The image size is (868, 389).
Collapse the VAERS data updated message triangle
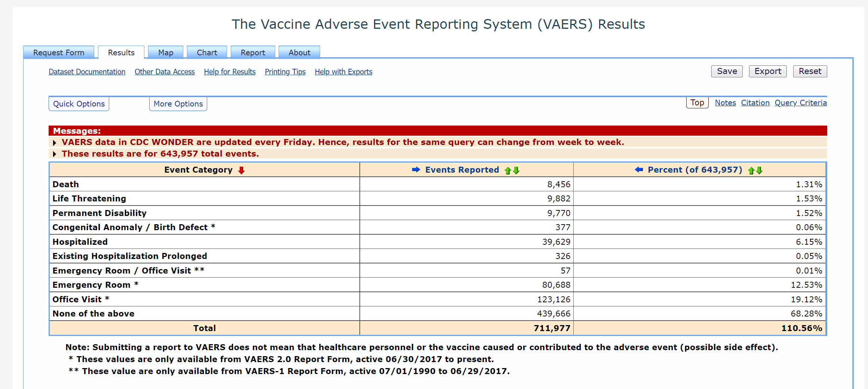(55, 143)
